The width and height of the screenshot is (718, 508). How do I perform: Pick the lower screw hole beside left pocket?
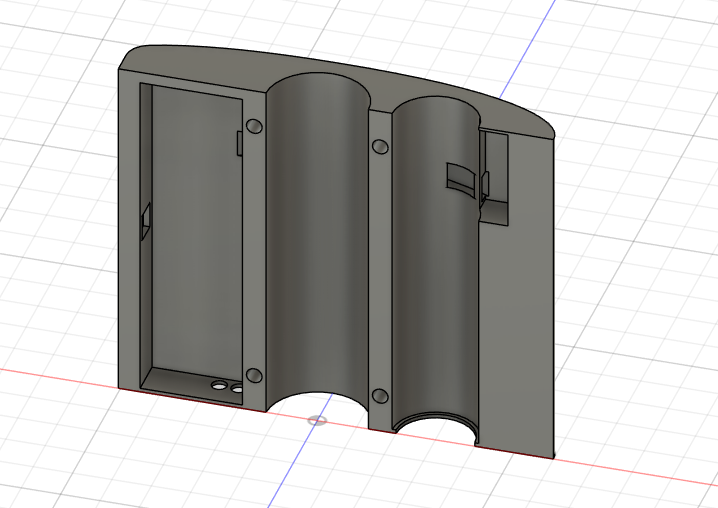pyautogui.click(x=254, y=376)
